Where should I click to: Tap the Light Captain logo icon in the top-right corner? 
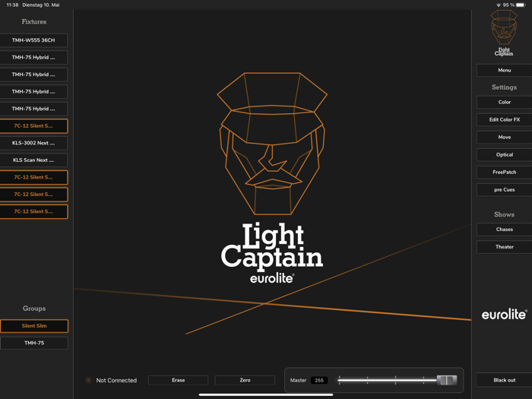pos(504,33)
